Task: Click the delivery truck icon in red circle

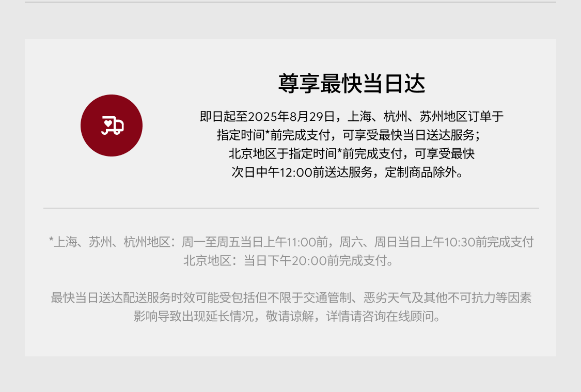Action: tap(112, 125)
